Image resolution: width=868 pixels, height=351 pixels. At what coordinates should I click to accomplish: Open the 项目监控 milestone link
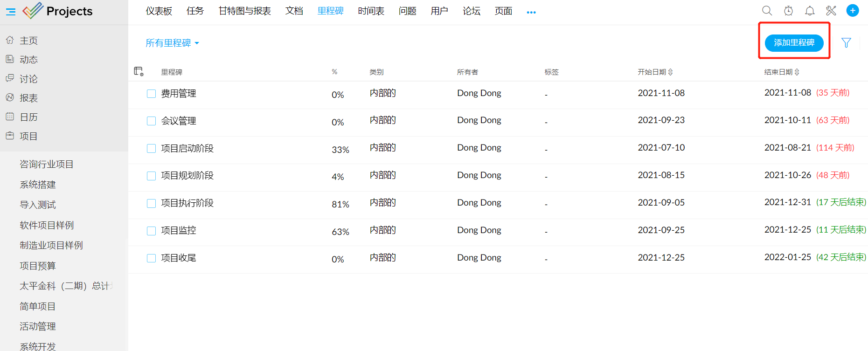[x=179, y=230]
